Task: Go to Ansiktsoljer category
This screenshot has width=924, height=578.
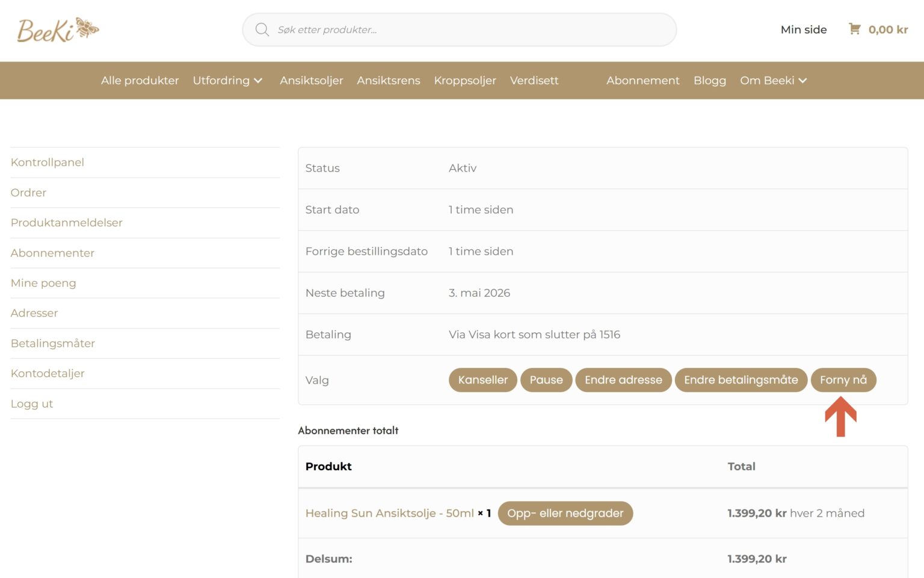Action: 311,81
